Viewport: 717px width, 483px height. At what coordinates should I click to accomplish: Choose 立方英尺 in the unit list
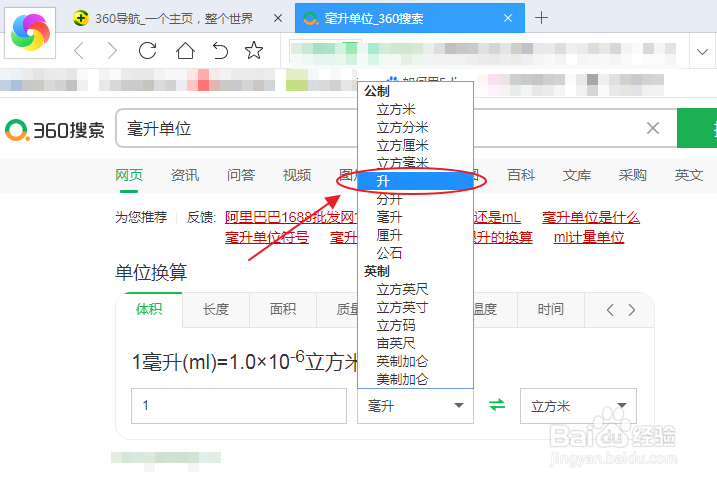[415, 289]
